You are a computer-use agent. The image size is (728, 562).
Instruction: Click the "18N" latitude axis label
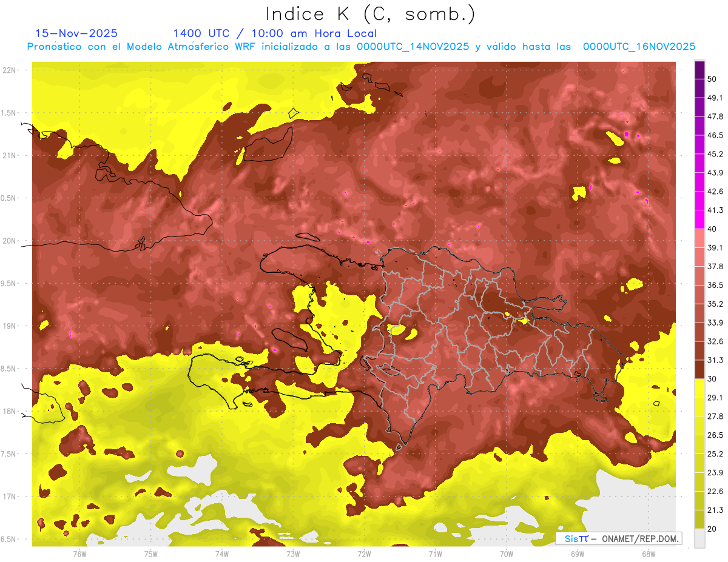(x=9, y=412)
